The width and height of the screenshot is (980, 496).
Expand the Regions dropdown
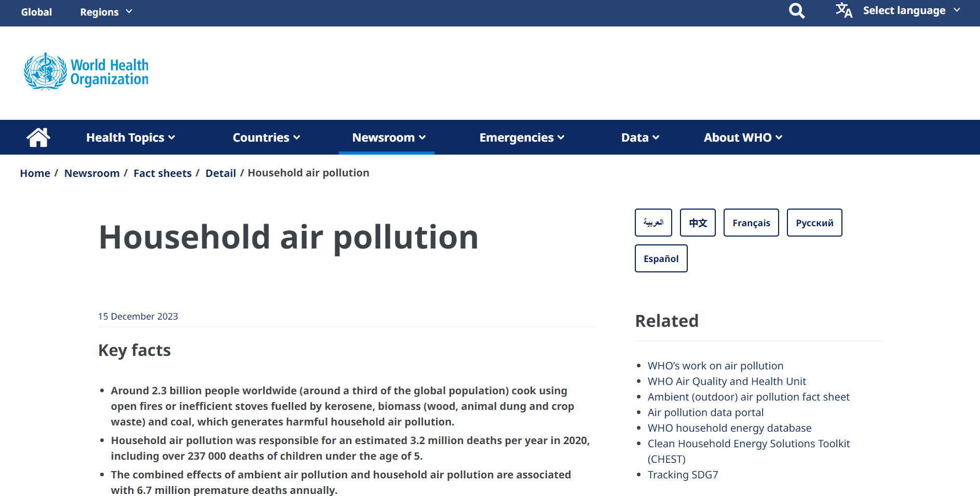point(106,12)
